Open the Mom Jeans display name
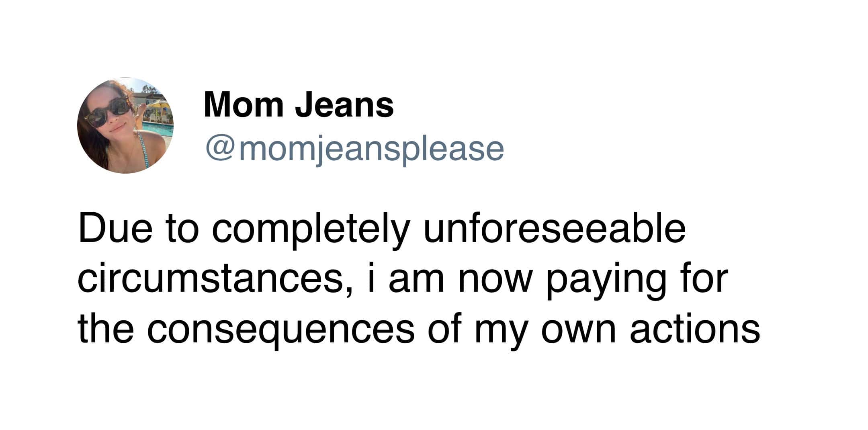 point(299,104)
